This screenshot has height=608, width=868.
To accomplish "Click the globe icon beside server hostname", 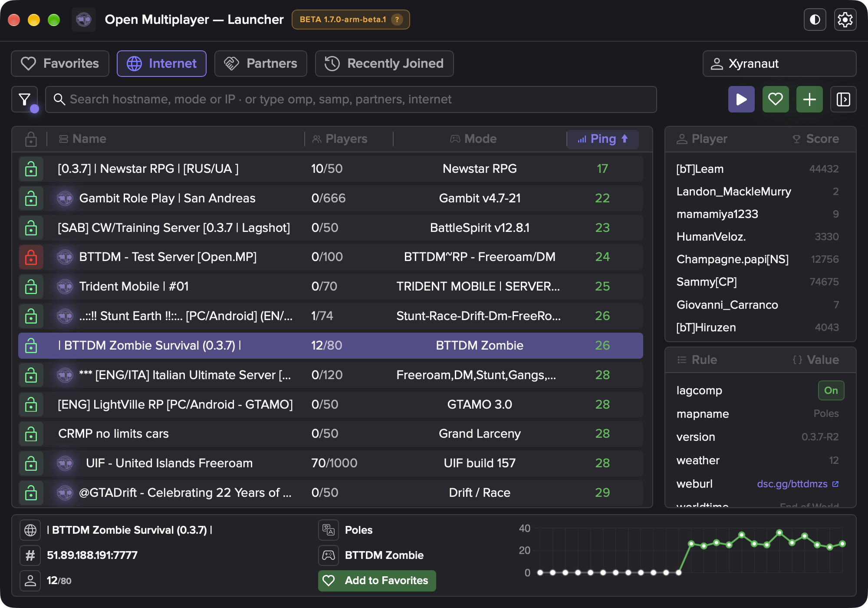I will pos(30,530).
